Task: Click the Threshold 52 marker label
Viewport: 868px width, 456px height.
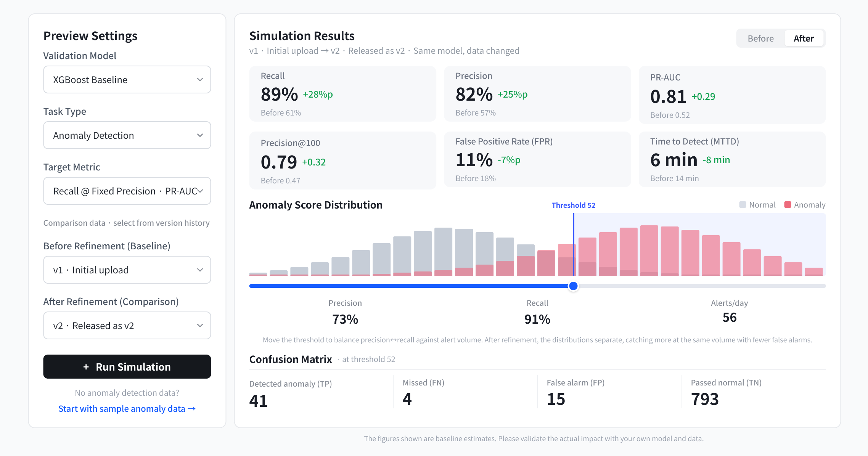Action: pyautogui.click(x=573, y=205)
